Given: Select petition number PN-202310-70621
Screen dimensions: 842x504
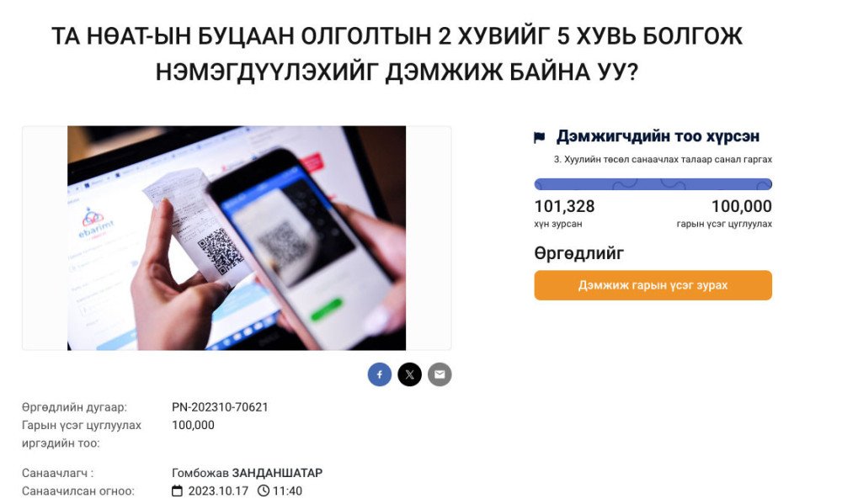Looking at the screenshot, I should click(220, 407).
